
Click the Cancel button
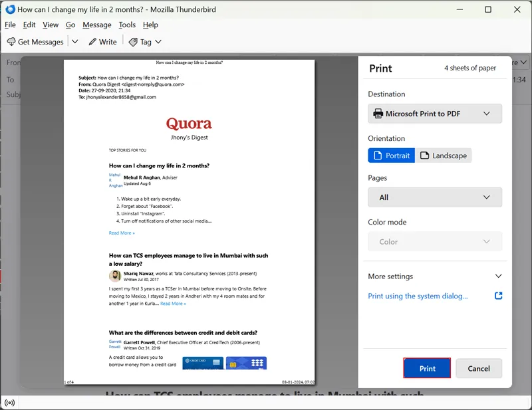tap(479, 368)
